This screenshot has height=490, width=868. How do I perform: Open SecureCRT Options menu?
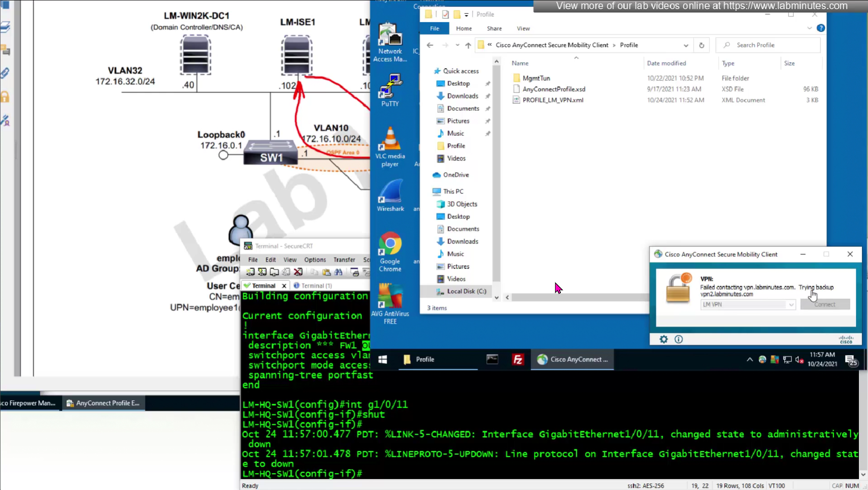pos(315,259)
